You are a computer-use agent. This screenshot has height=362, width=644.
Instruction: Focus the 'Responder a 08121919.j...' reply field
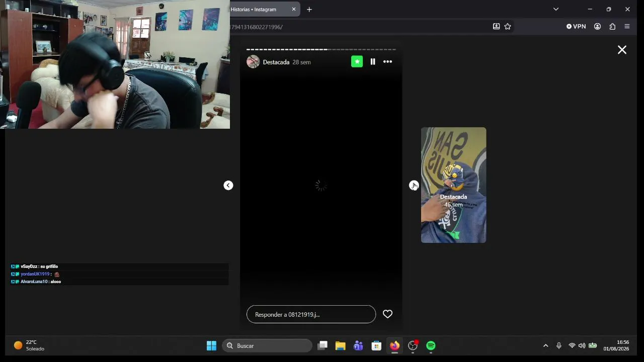click(311, 314)
